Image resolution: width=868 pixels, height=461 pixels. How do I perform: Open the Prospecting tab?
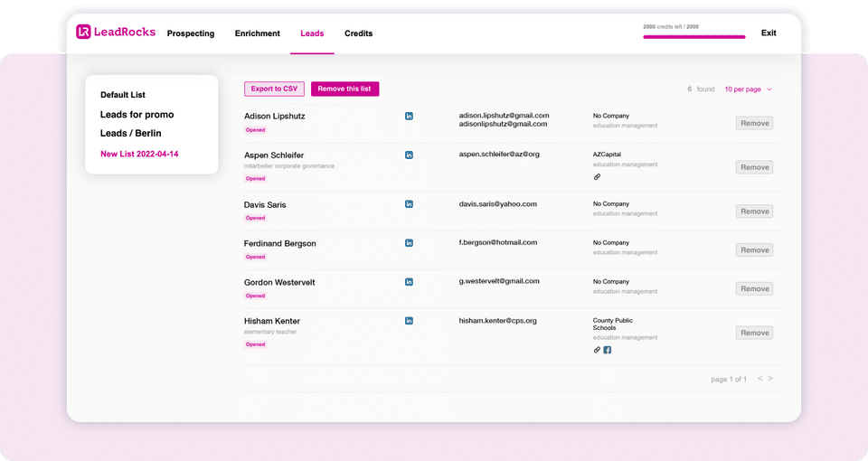(x=191, y=33)
